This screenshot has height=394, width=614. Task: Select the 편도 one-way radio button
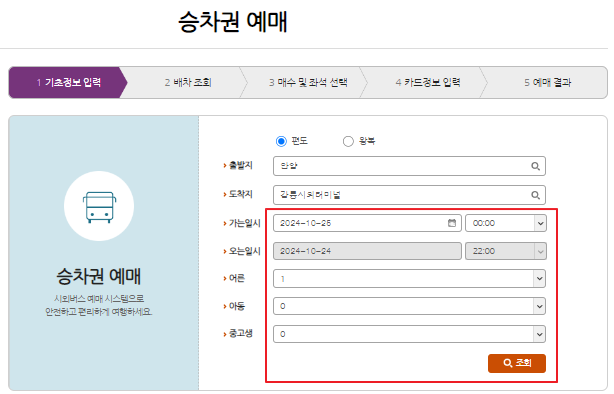click(281, 141)
